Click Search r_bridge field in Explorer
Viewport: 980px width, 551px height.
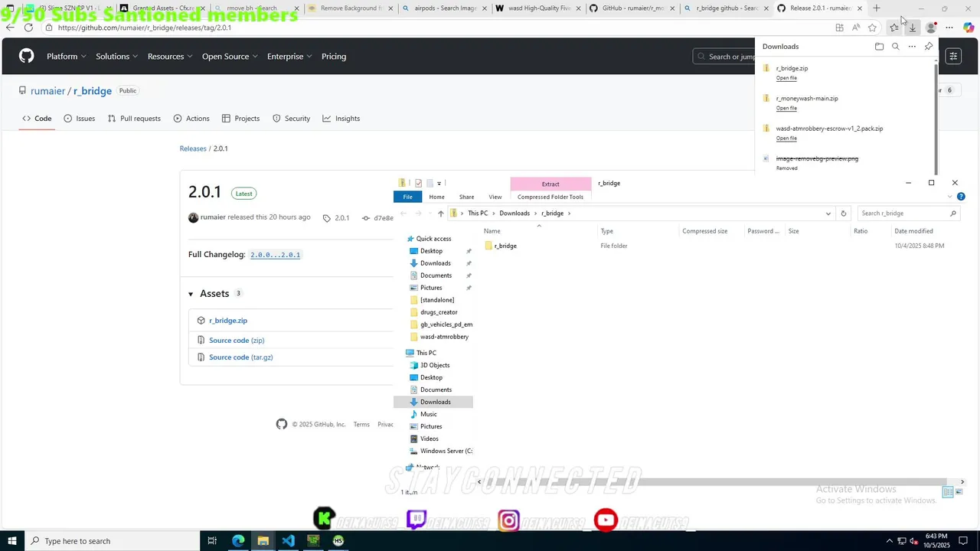907,214
